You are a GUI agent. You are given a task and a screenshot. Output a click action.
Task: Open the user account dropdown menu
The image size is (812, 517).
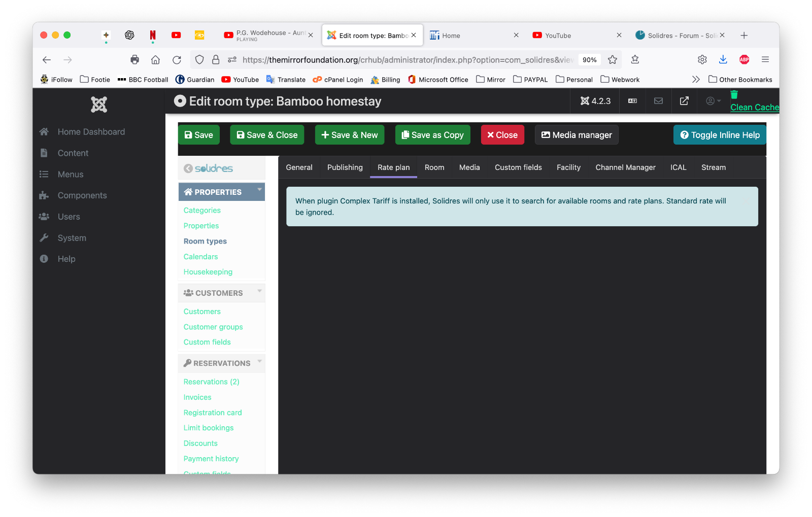tap(713, 101)
